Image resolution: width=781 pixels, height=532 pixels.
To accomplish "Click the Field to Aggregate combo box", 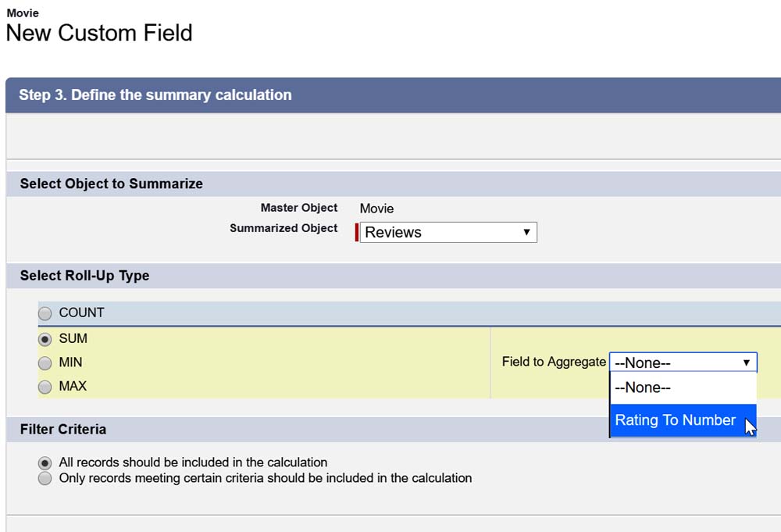I will click(x=676, y=362).
